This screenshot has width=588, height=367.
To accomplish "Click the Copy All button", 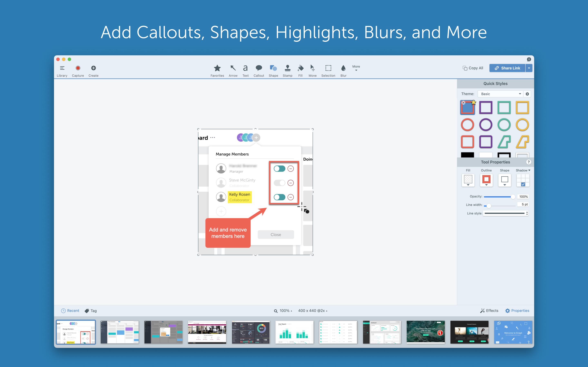I will [x=472, y=68].
